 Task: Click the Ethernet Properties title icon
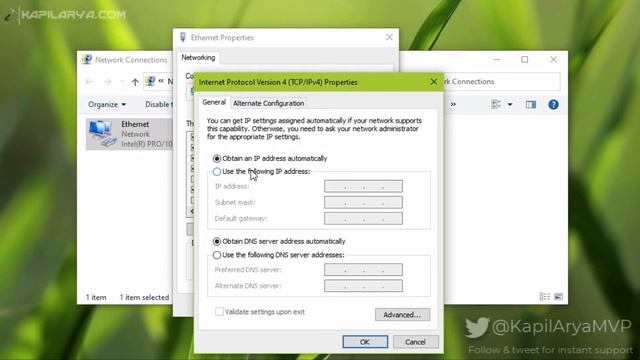click(183, 37)
